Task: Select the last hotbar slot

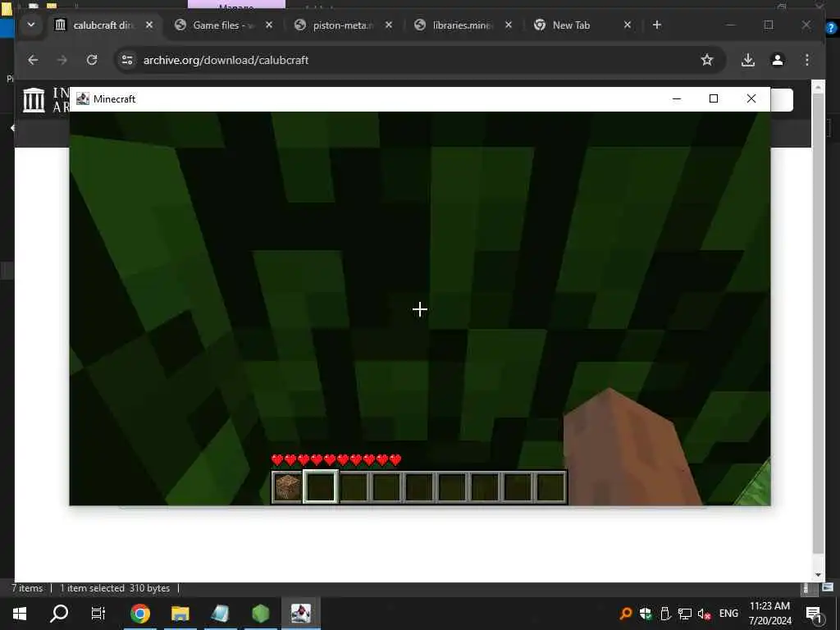Action: tap(550, 487)
